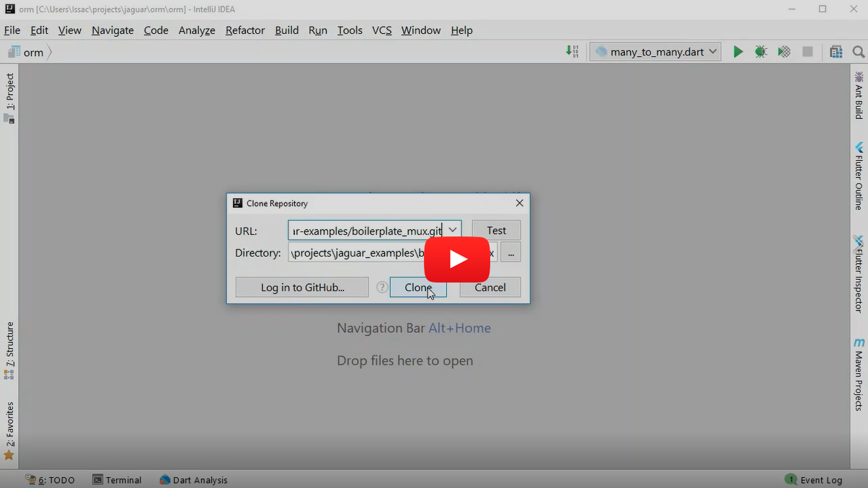The height and width of the screenshot is (488, 868).
Task: Open the TODO tool window
Action: [x=50, y=480]
